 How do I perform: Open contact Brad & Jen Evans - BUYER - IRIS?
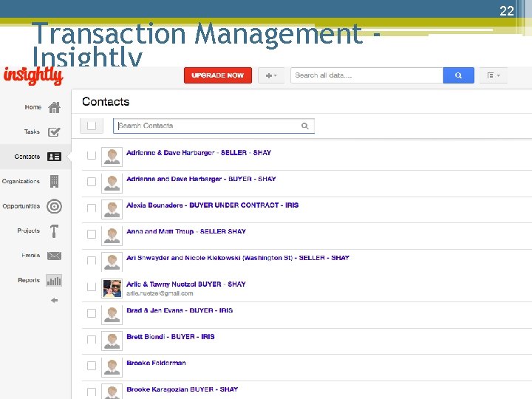coord(180,310)
